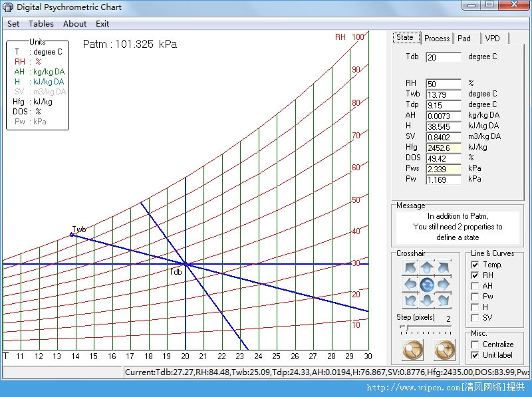Click inside the Tdb value field
532x397 pixels.
click(443, 57)
